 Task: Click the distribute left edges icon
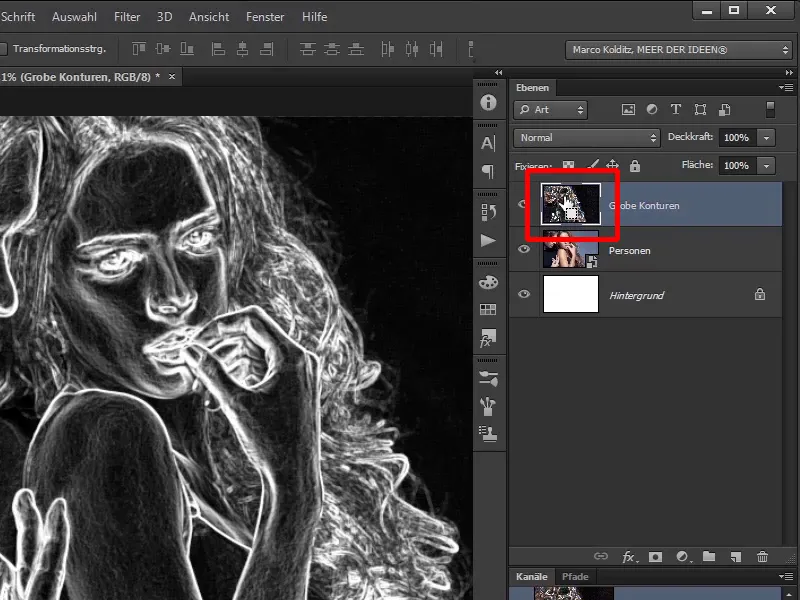(388, 49)
